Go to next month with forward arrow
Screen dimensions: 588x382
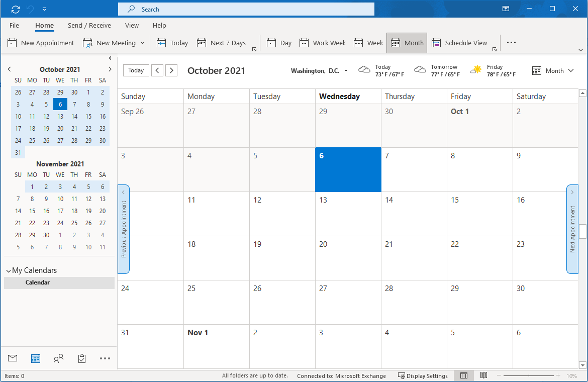171,70
